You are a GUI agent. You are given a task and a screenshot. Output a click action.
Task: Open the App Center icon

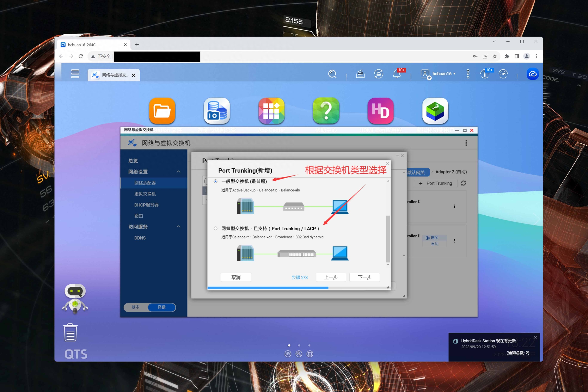[271, 111]
